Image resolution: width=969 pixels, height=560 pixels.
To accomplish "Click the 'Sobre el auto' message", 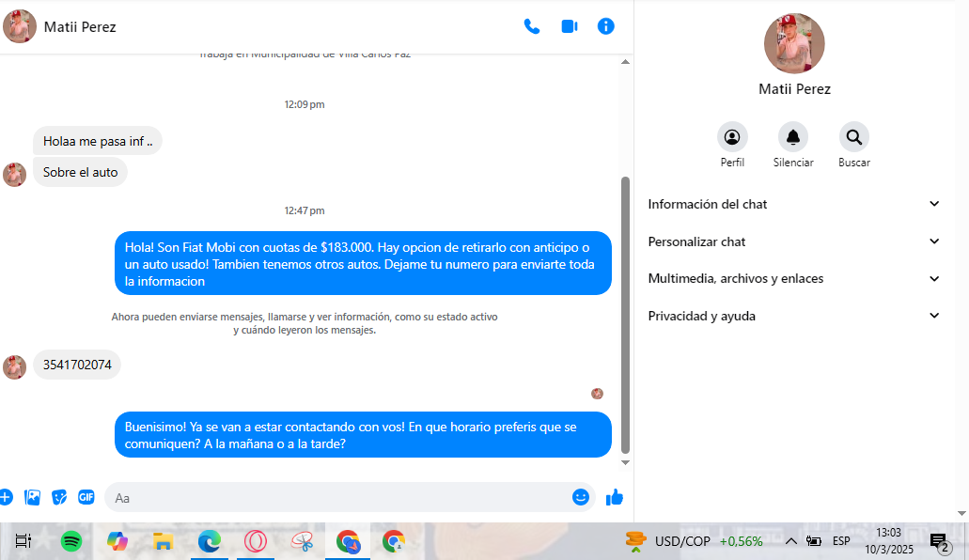I will 80,173.
